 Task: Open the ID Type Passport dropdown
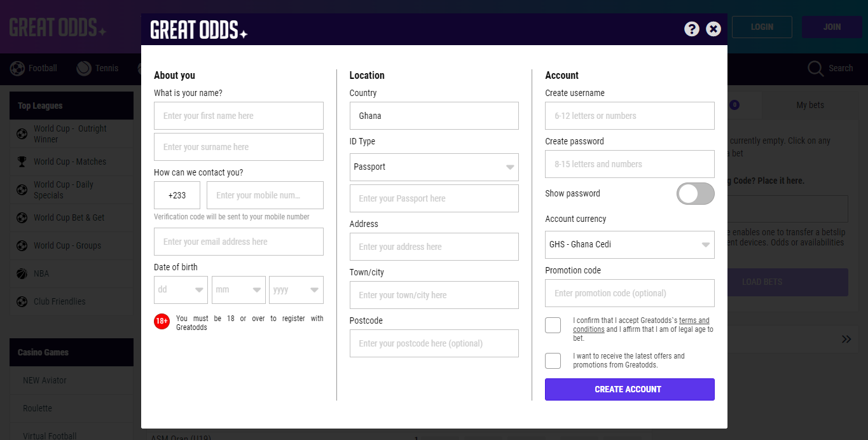point(434,167)
